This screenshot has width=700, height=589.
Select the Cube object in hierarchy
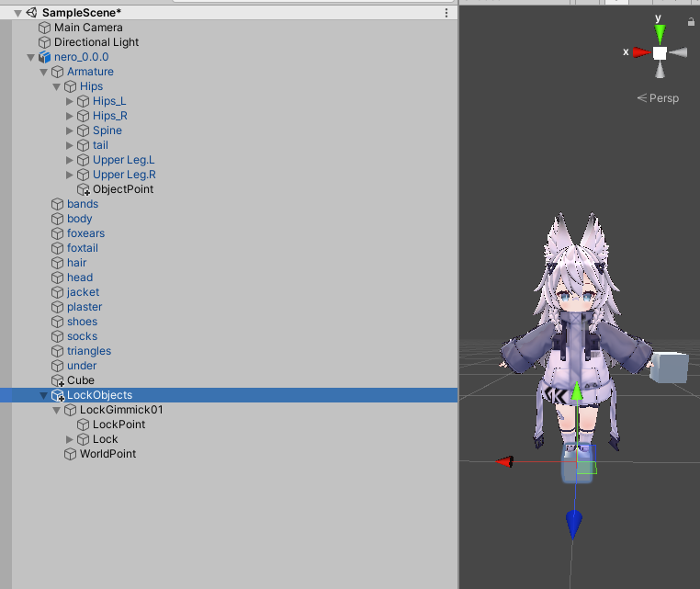point(80,380)
